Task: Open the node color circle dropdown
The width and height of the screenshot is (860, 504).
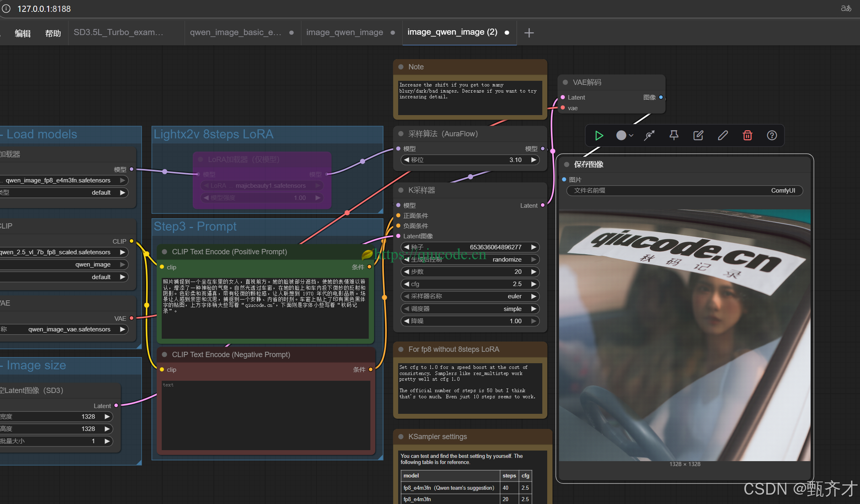Action: click(625, 135)
